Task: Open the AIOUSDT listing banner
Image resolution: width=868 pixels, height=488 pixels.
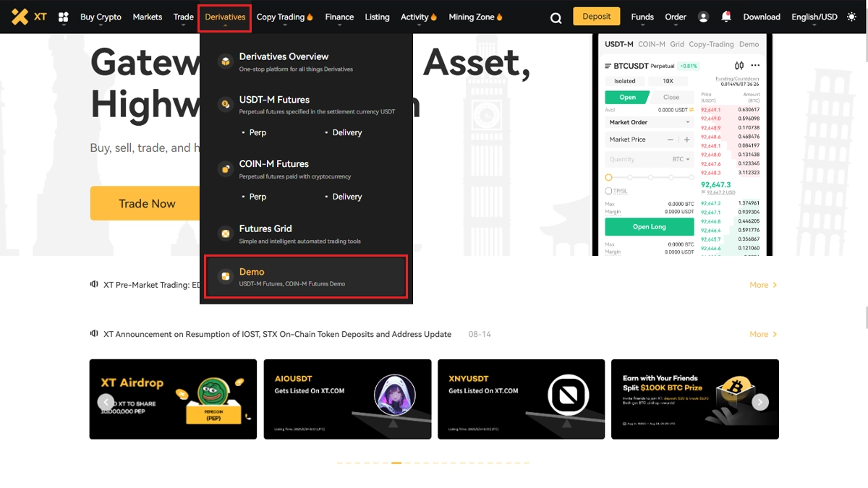Action: click(x=347, y=399)
